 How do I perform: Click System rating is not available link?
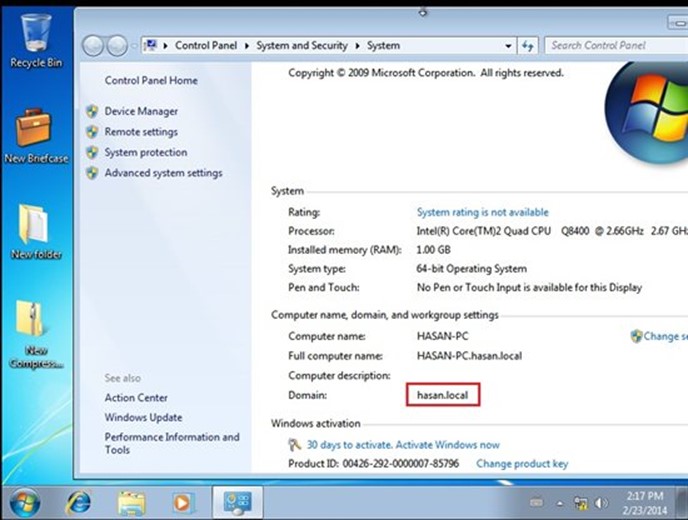point(483,212)
